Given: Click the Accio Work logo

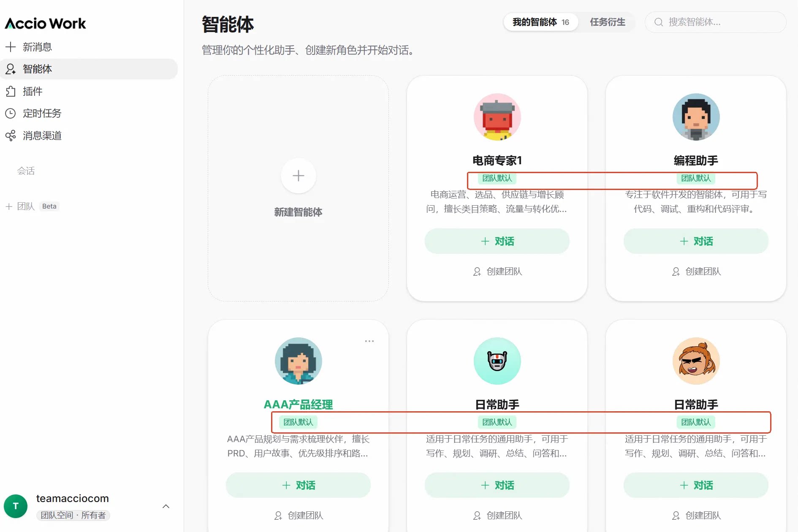Looking at the screenshot, I should pos(45,23).
